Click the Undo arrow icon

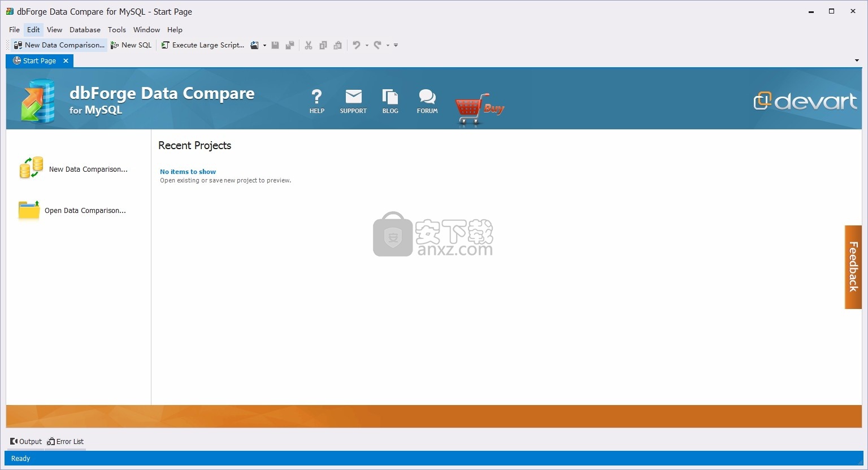tap(357, 45)
